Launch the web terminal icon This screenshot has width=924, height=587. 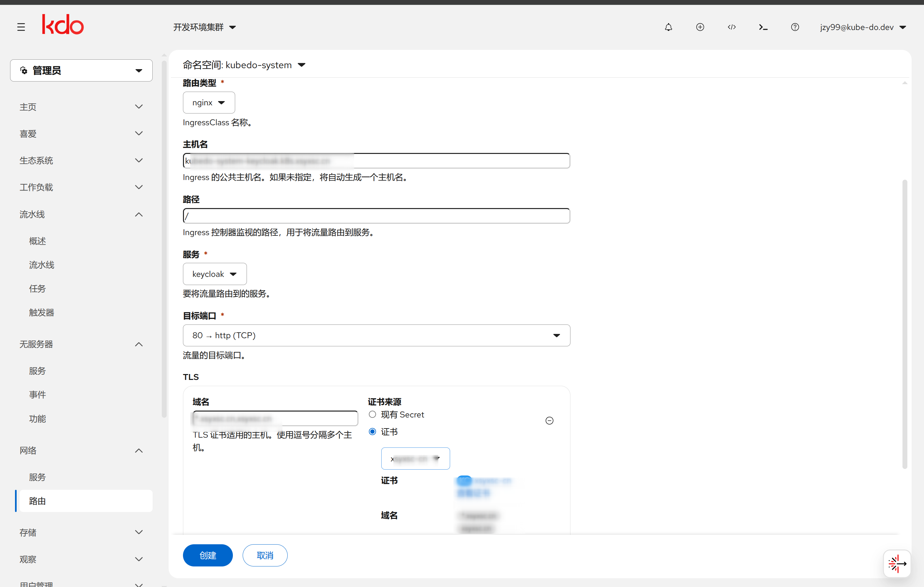click(x=763, y=27)
